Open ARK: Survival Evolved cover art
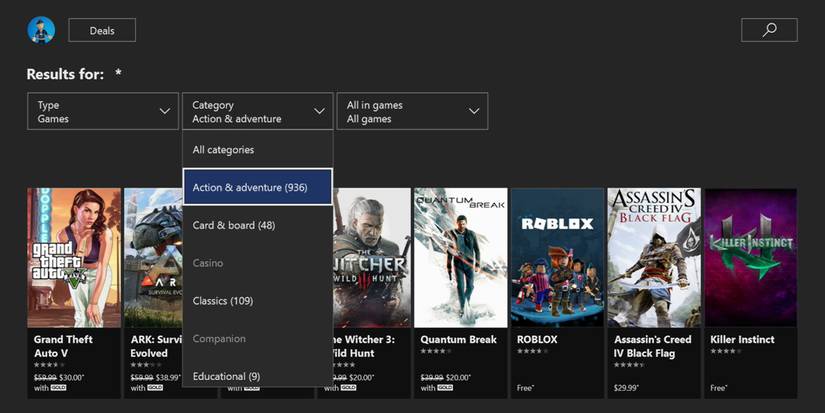 [153, 258]
